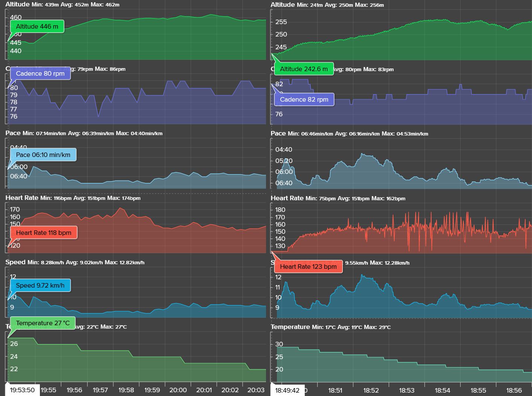Viewport: 532px width, 396px height.
Task: Click the 'Max: 462m' altitude stat
Action: (x=106, y=5)
